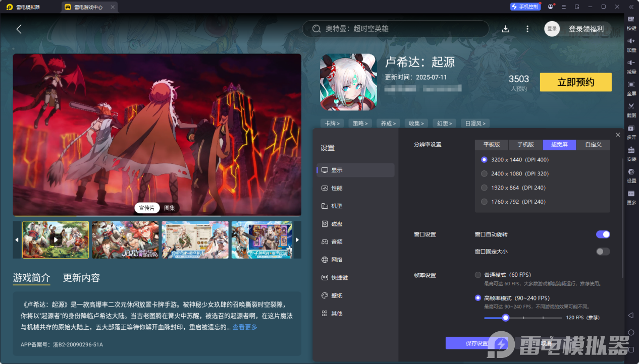Toggle 窗口自动旋转 switch
This screenshot has height=364, width=639.
click(x=603, y=234)
